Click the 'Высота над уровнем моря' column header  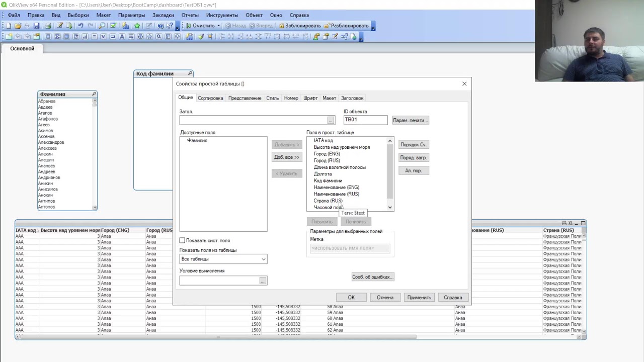pos(70,230)
